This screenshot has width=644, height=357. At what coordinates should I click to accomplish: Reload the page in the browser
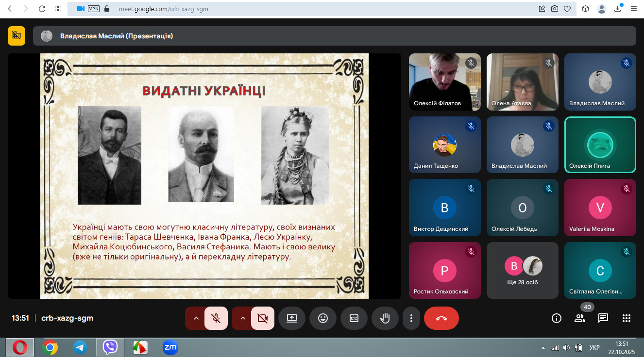click(x=42, y=9)
